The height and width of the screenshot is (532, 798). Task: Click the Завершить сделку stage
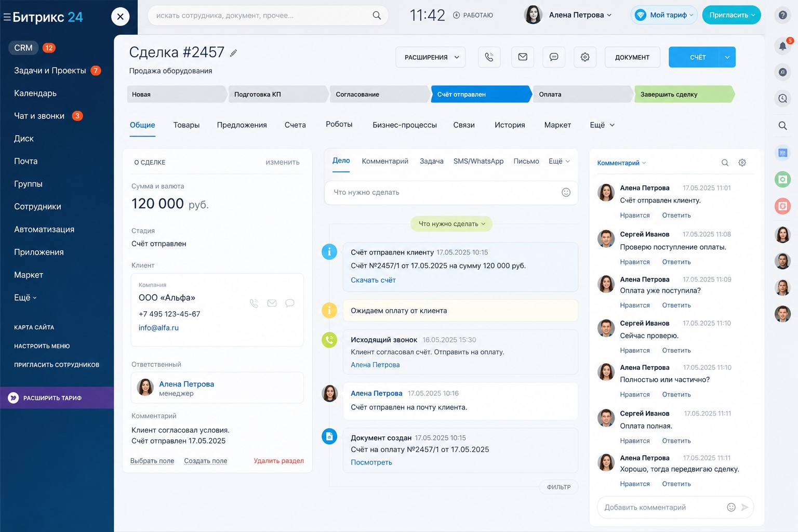tap(684, 94)
